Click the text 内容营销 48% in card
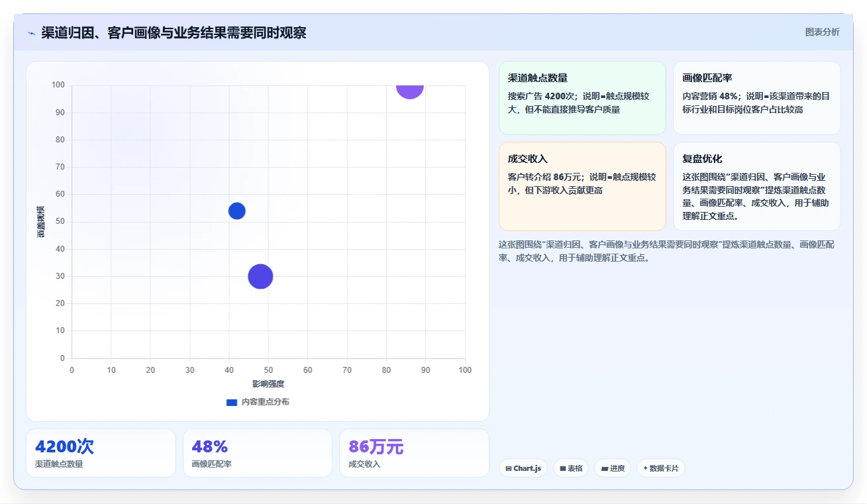Viewport: 867px width, 504px height. 710,96
